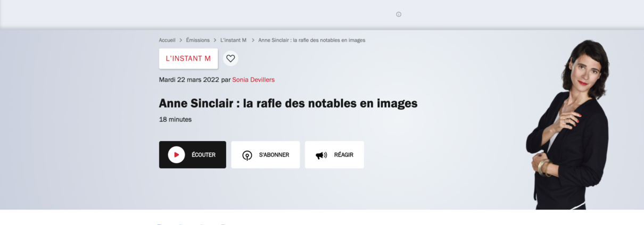Click the presenter portrait photo
This screenshot has width=644, height=225.
[568, 124]
